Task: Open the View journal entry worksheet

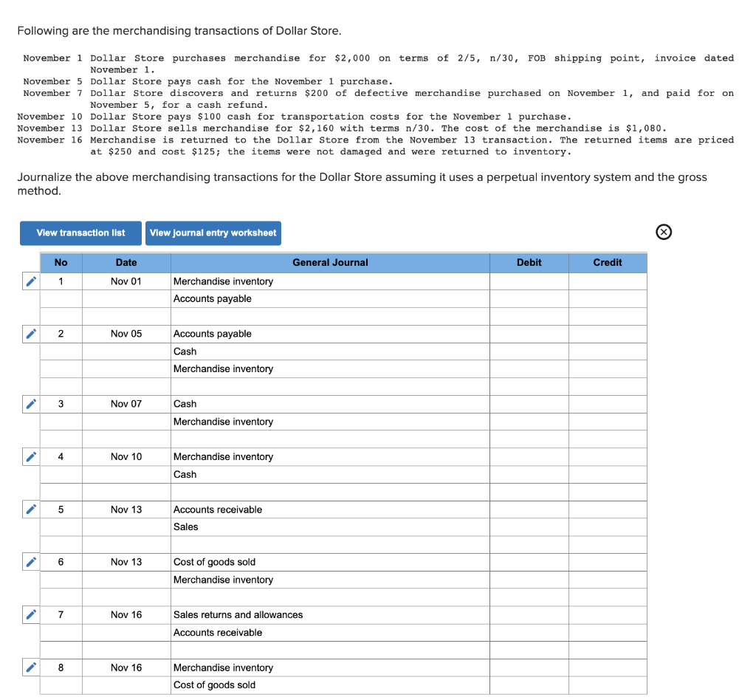Action: click(x=213, y=233)
